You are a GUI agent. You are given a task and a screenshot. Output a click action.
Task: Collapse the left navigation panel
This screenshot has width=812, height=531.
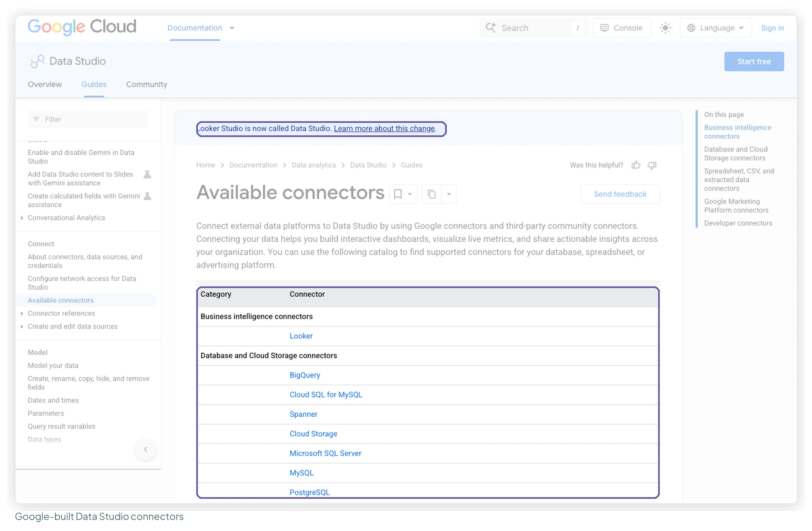pos(146,449)
